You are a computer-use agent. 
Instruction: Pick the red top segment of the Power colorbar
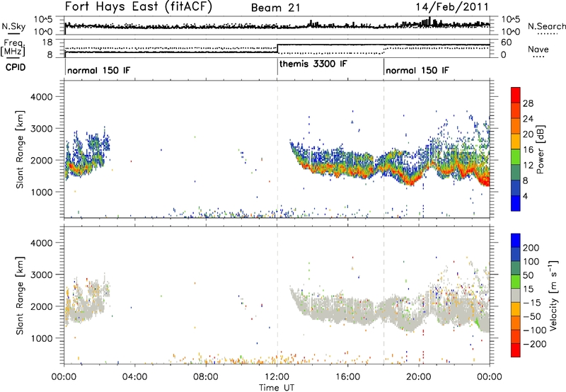[516, 95]
